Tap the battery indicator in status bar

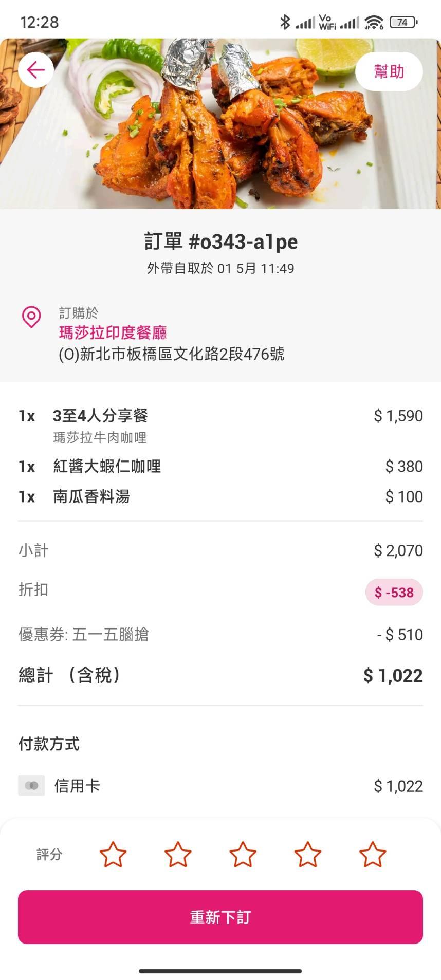403,22
